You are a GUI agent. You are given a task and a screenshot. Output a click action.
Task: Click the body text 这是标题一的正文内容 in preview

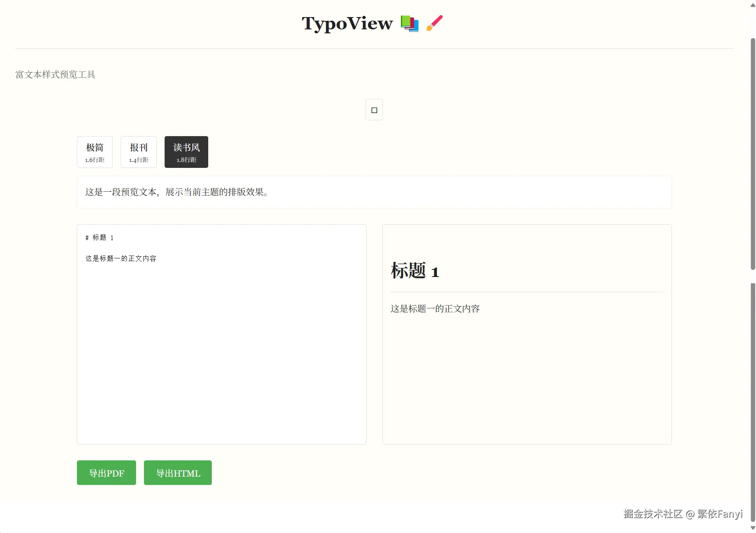pyautogui.click(x=435, y=308)
